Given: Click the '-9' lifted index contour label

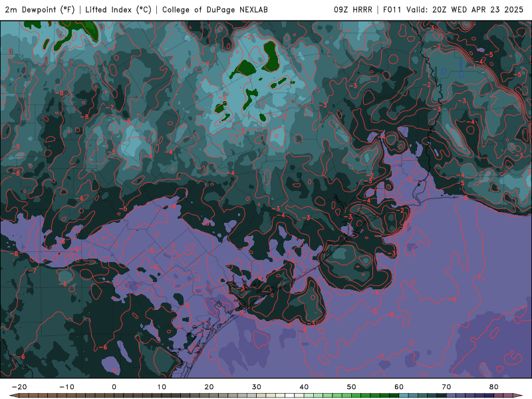Looking at the screenshot, I should click(15, 147).
